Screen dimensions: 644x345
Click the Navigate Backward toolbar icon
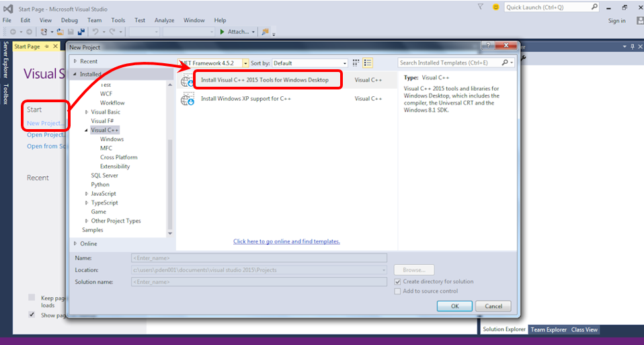pos(13,32)
